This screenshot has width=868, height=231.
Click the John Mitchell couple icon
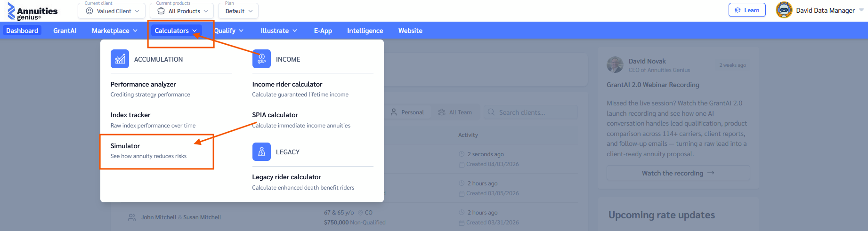pyautogui.click(x=132, y=217)
